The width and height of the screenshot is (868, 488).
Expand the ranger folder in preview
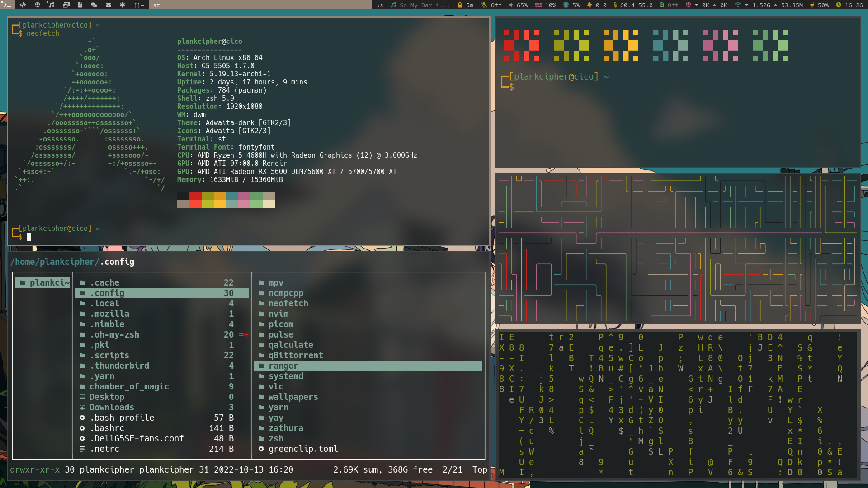pyautogui.click(x=283, y=366)
